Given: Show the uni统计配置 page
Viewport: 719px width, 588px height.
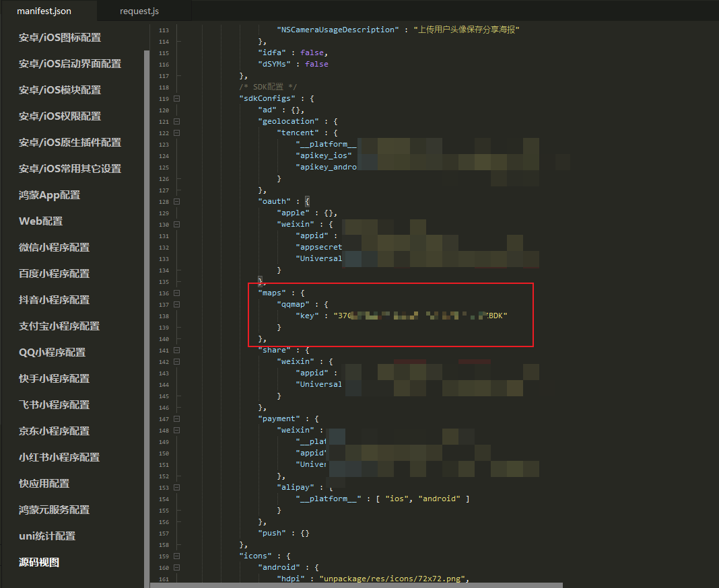Looking at the screenshot, I should pyautogui.click(x=47, y=536).
